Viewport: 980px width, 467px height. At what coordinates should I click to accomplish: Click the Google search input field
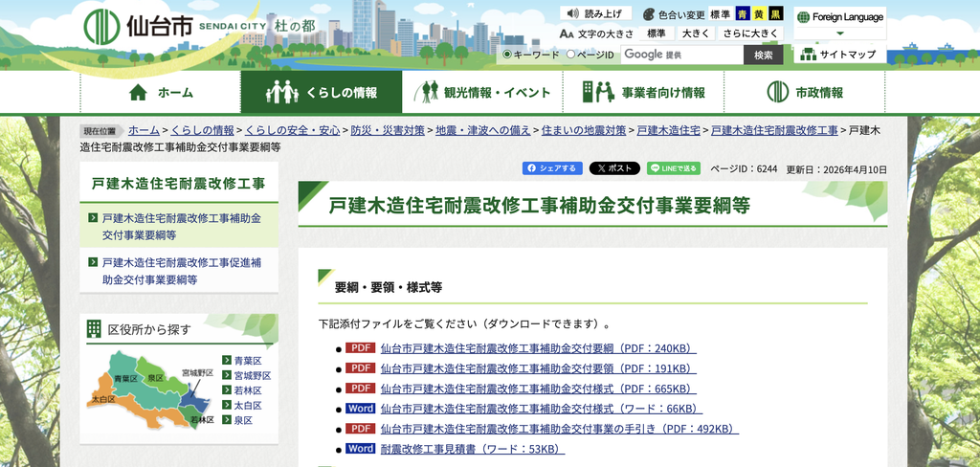[681, 55]
